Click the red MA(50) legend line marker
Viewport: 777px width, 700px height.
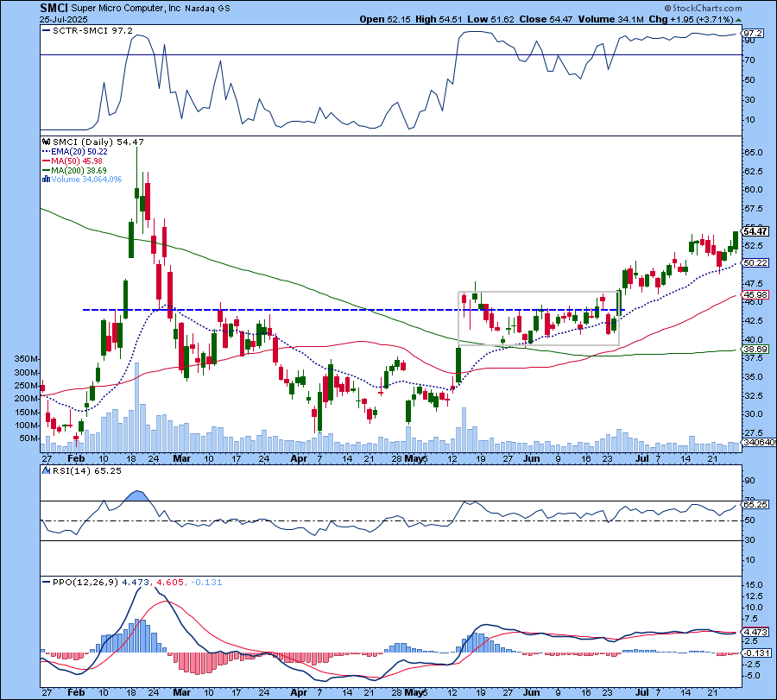click(x=44, y=161)
